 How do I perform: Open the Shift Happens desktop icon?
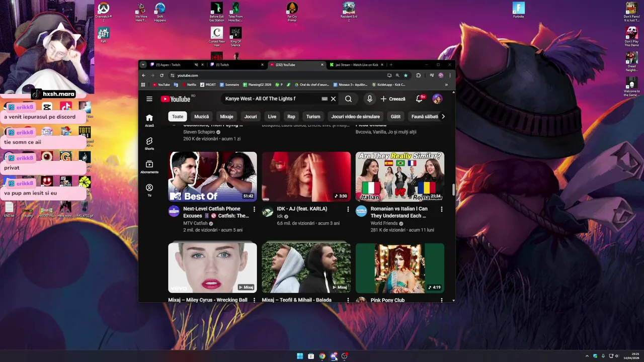(x=160, y=12)
